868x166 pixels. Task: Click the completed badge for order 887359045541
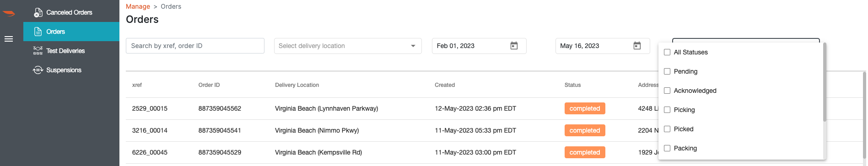(x=585, y=130)
